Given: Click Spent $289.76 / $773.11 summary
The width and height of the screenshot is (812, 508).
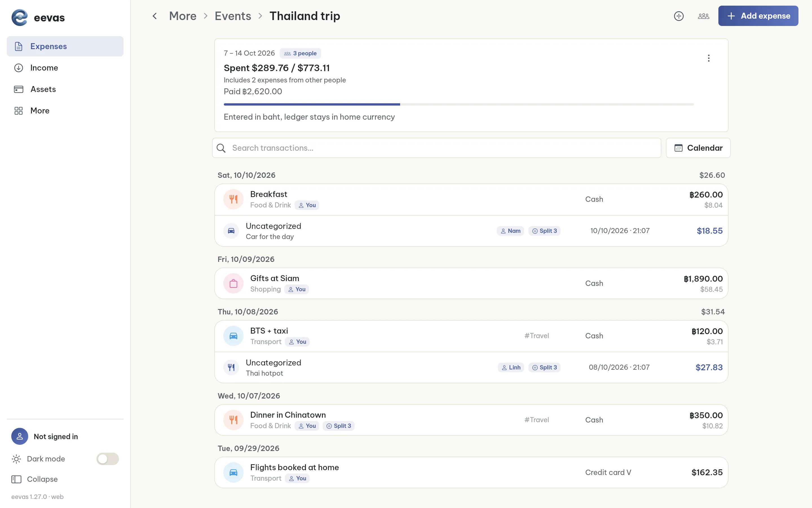Looking at the screenshot, I should tap(277, 68).
